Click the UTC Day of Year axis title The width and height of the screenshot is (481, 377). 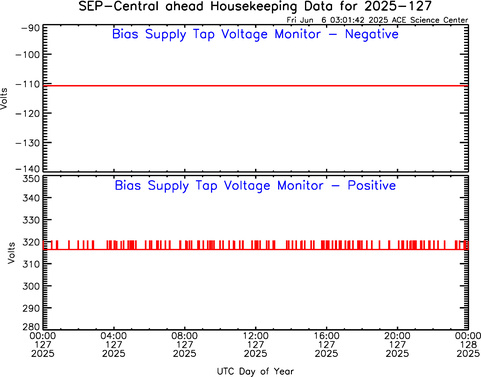pyautogui.click(x=256, y=371)
